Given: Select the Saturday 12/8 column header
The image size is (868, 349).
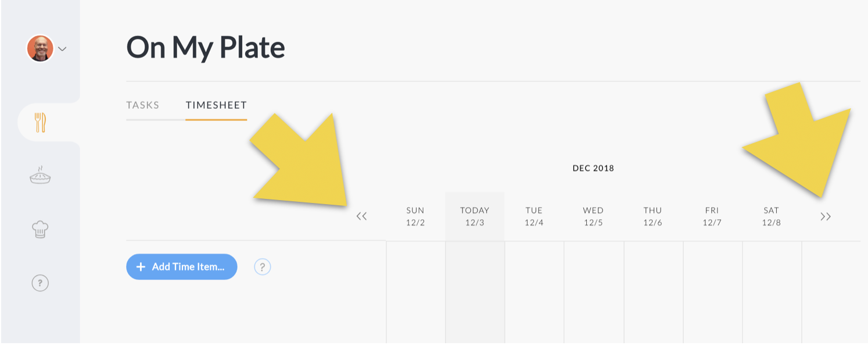Looking at the screenshot, I should point(771,216).
